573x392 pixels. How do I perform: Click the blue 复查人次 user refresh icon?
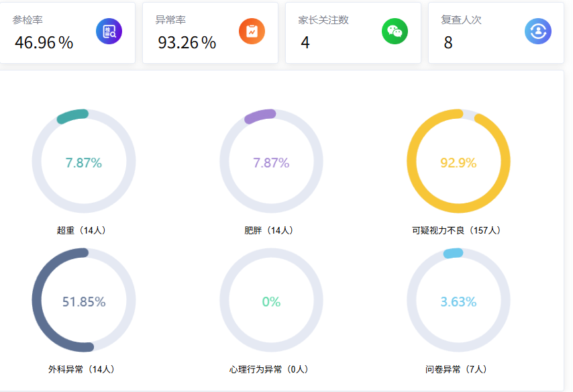pyautogui.click(x=538, y=32)
